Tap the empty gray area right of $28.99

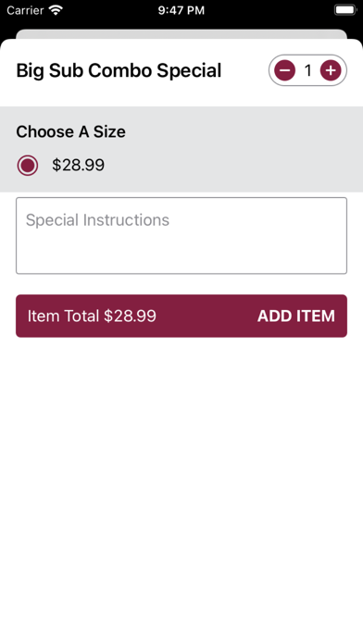coord(232,166)
